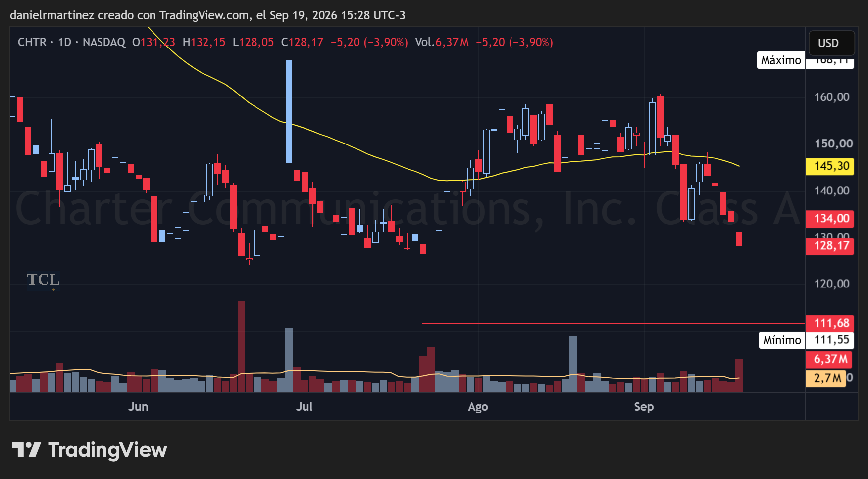
Task: Select the Vol. 6,37M legend value
Action: (x=442, y=42)
